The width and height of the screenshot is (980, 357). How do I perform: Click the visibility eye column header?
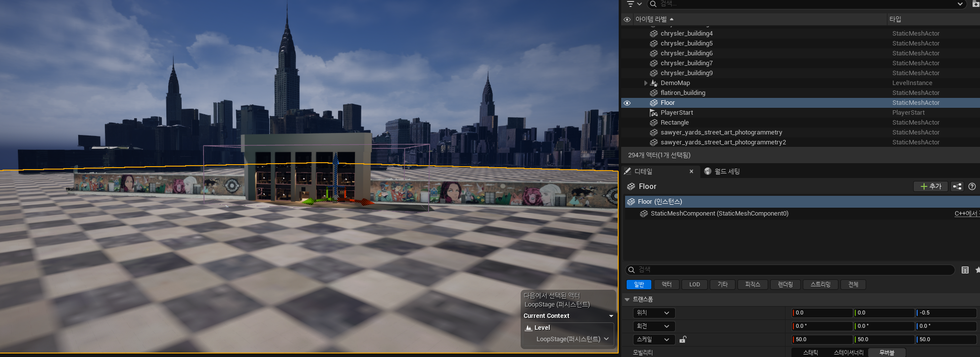(x=627, y=19)
